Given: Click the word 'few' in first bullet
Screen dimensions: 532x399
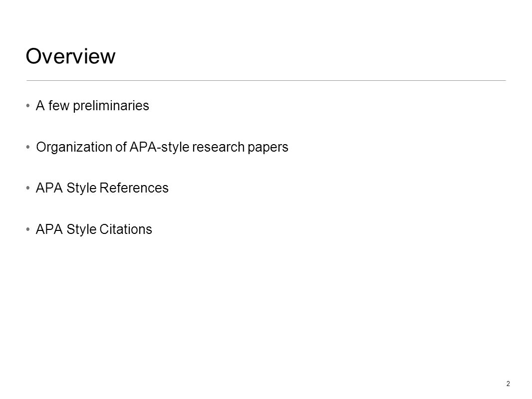Looking at the screenshot, I should (59, 106).
